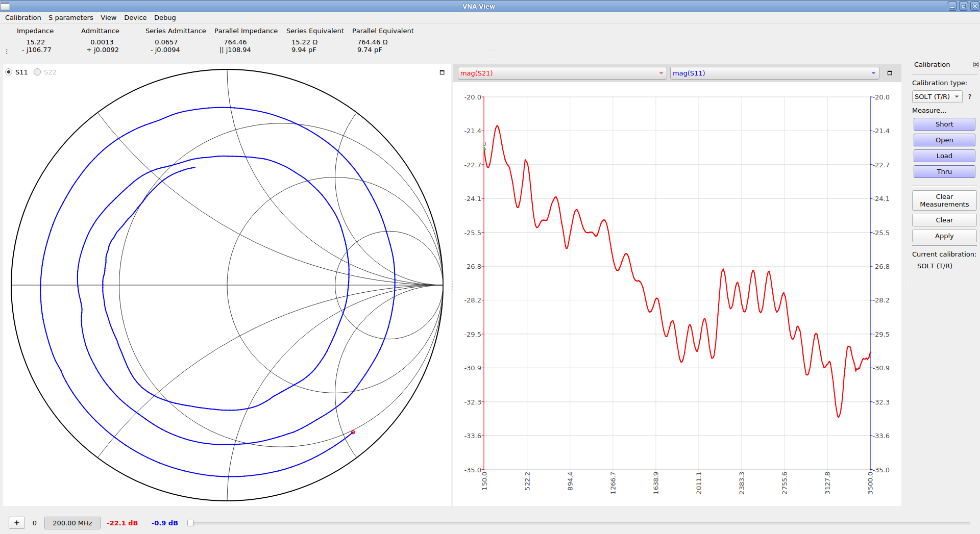Select the S11 radio button
Image resolution: width=980 pixels, height=534 pixels.
[9, 72]
